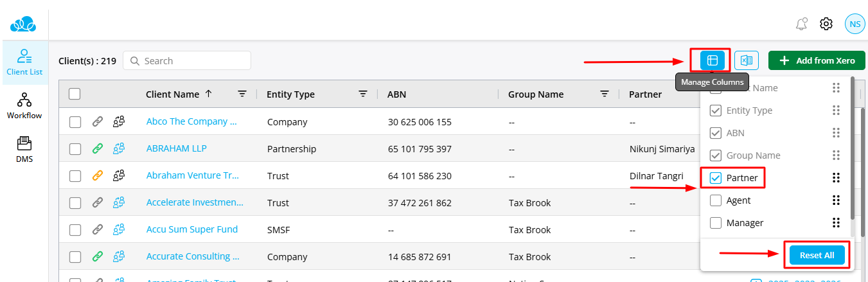868x282 pixels.
Task: Click the Manage Columns icon button
Action: pyautogui.click(x=712, y=60)
